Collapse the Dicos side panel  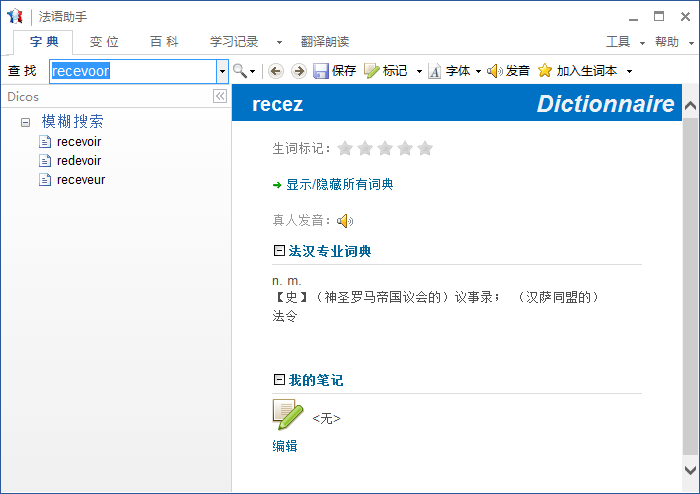pyautogui.click(x=220, y=96)
